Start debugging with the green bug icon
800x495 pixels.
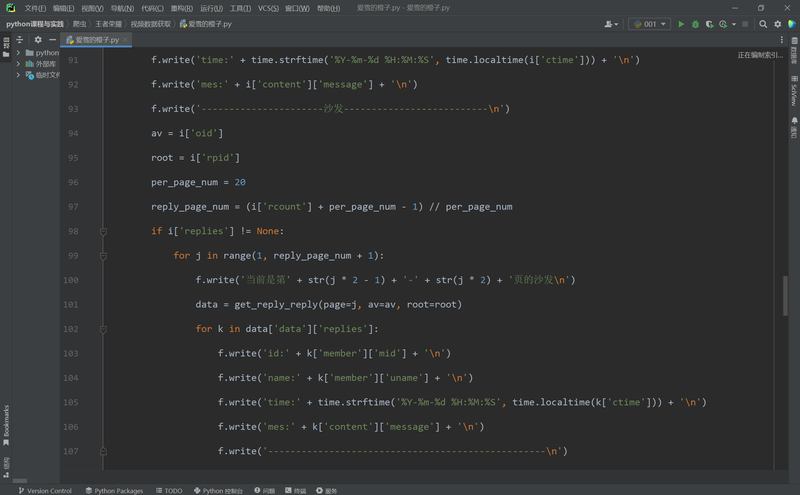[695, 24]
